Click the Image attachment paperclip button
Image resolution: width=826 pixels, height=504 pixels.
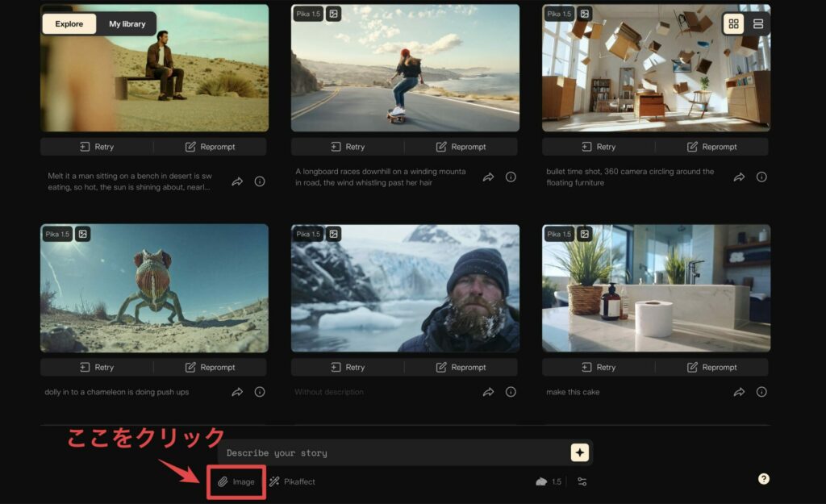[236, 481]
